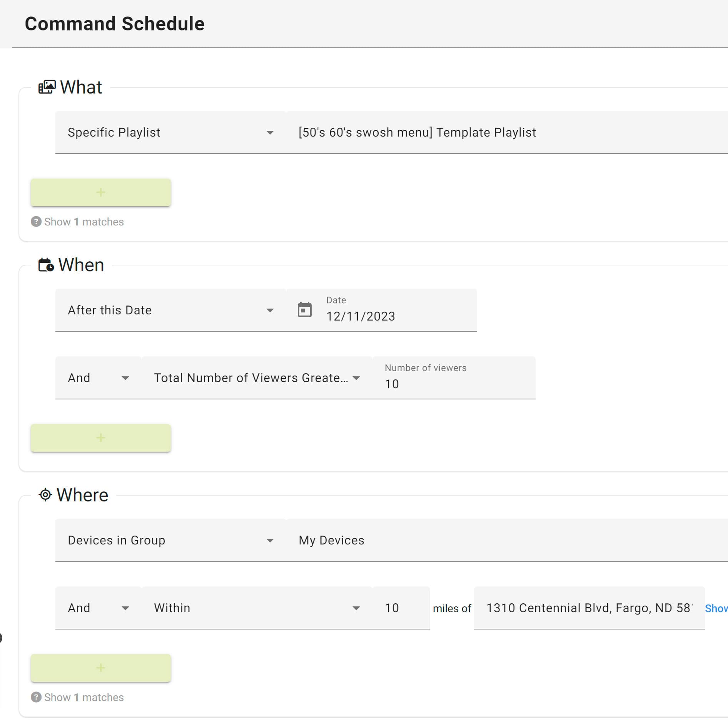This screenshot has width=728, height=728.
Task: Edit the Number of viewers field
Action: 454,384
